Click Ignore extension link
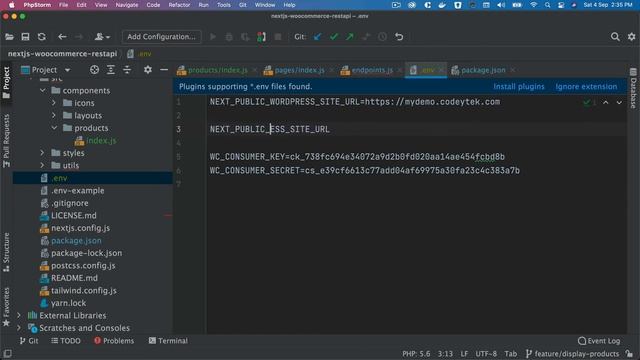 [586, 87]
